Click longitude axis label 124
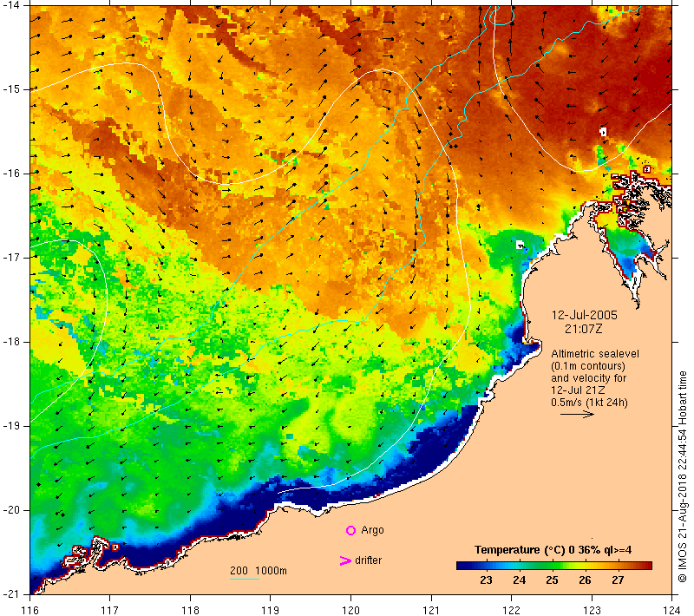The width and height of the screenshot is (694, 616). 672,610
